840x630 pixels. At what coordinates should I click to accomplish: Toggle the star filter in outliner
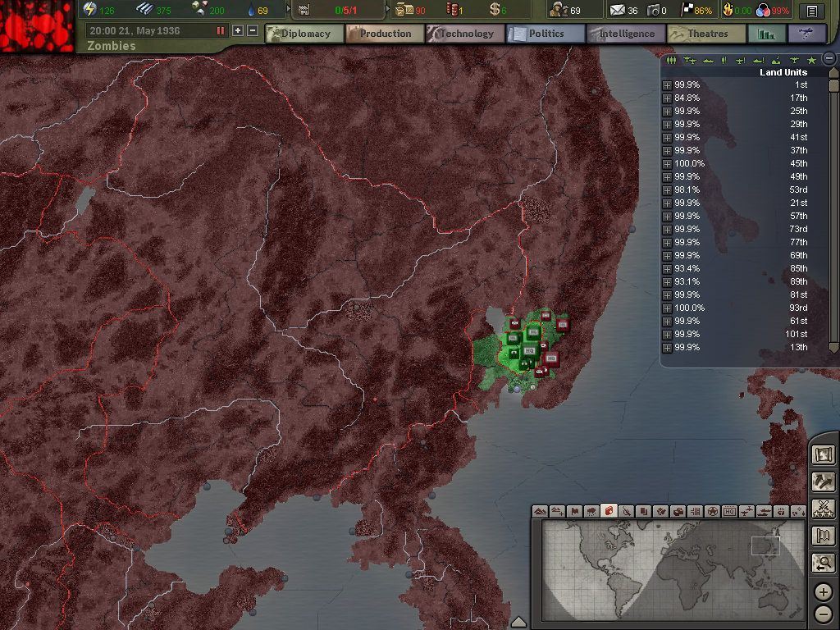pyautogui.click(x=812, y=60)
